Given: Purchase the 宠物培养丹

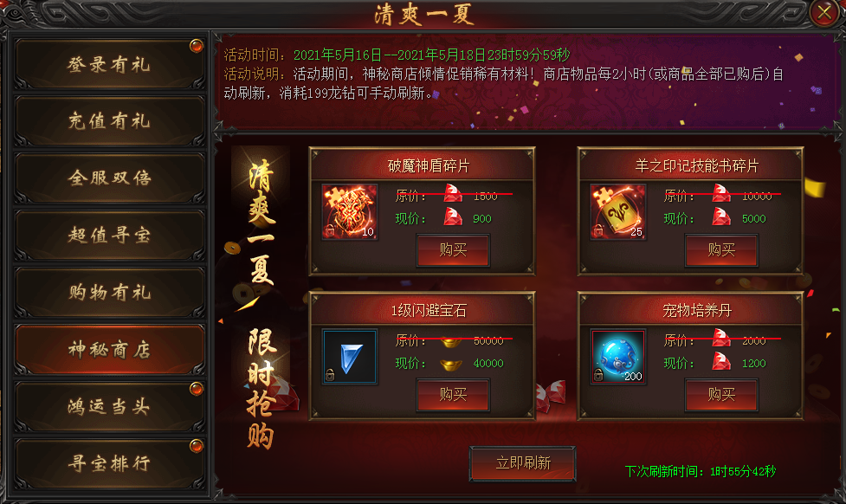Looking at the screenshot, I should coord(721,395).
